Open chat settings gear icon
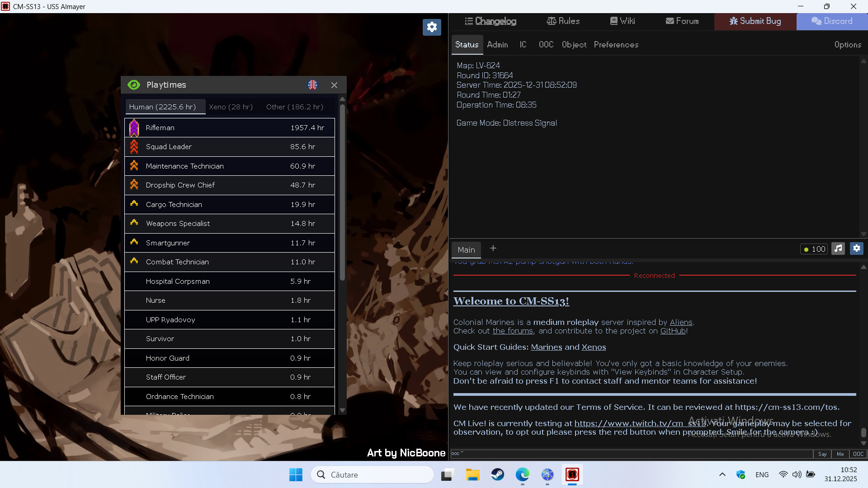 [x=856, y=249]
